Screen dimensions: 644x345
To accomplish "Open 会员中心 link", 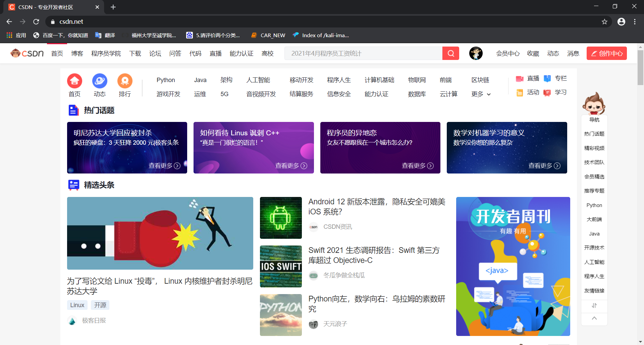I will [508, 53].
